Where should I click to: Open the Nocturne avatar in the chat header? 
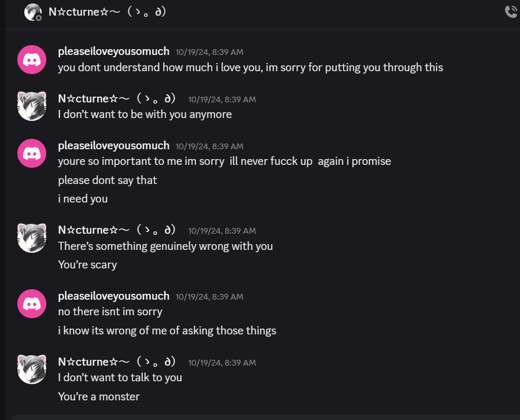33,12
